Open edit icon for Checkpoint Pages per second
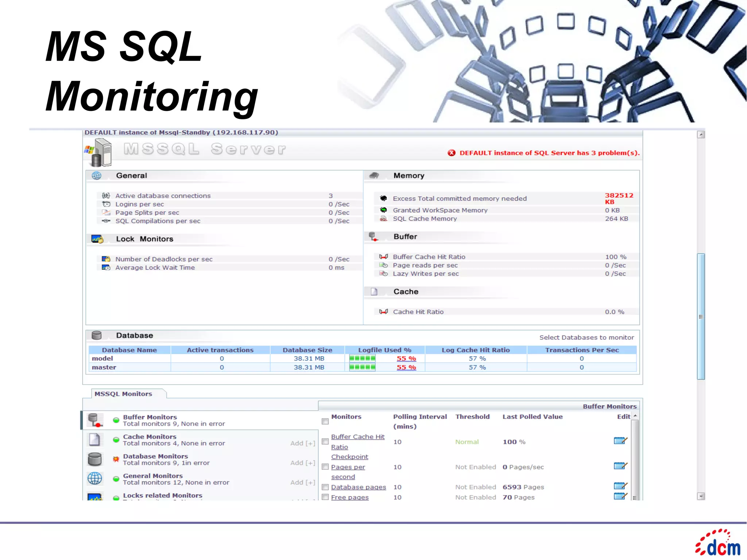Screen dimensions: 747x560 tap(620, 466)
